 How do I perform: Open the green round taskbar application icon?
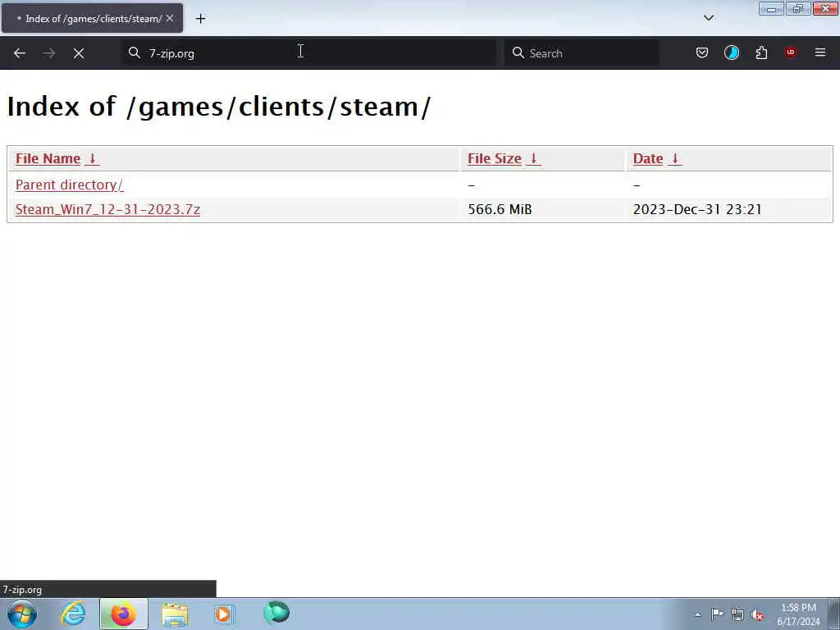click(276, 613)
